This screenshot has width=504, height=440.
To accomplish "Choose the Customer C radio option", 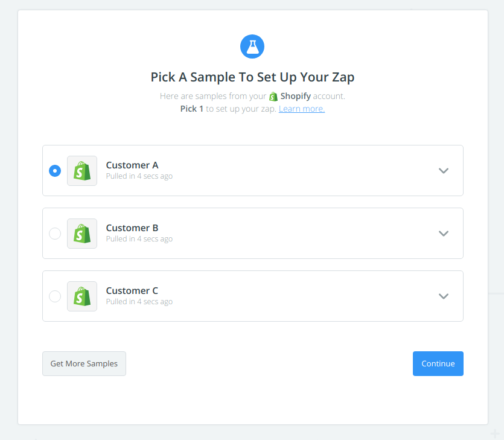I will (55, 296).
